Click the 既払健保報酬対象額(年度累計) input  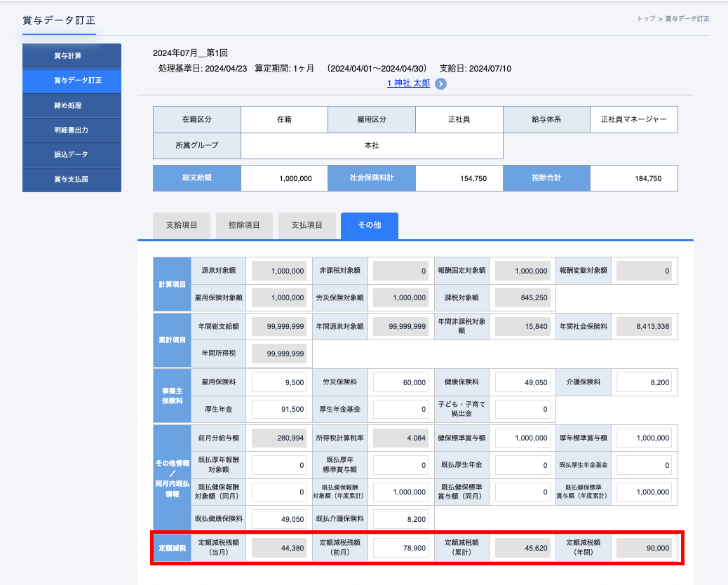point(400,492)
